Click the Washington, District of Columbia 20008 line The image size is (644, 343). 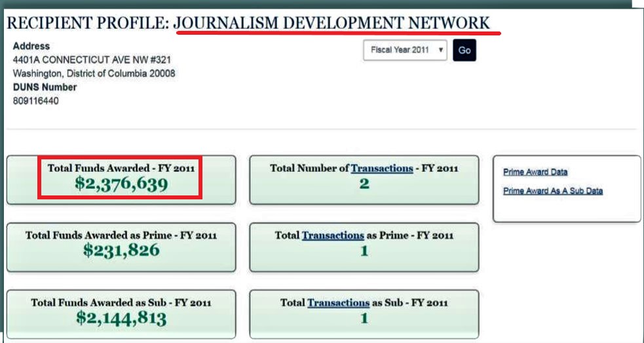(x=94, y=73)
